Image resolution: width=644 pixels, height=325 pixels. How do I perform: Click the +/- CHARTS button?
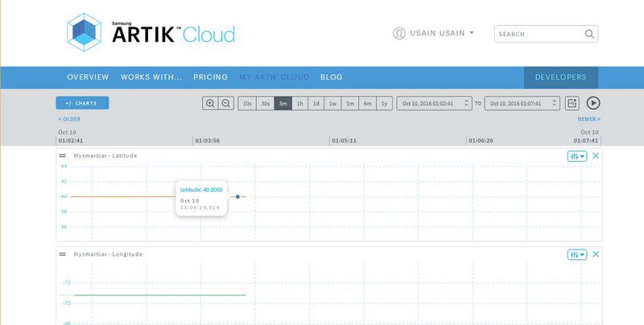[x=83, y=103]
